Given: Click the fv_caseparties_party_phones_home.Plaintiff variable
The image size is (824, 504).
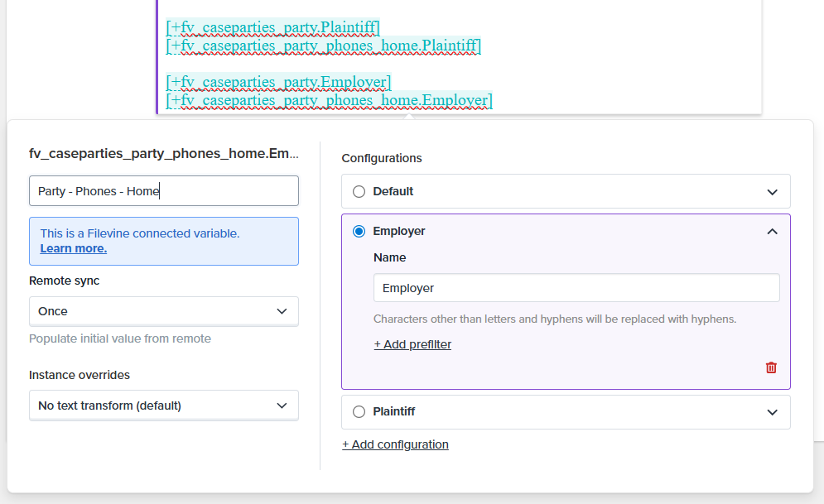Looking at the screenshot, I should click(x=323, y=46).
